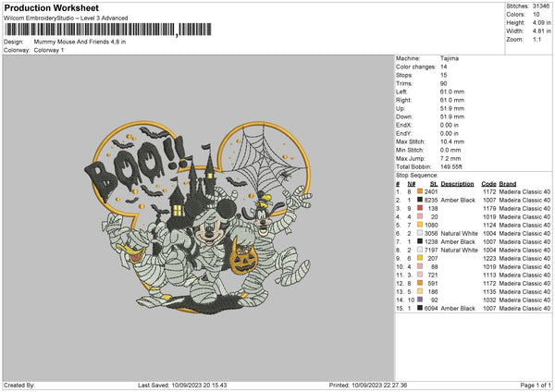This screenshot has width=555, height=392.
Task: Select the Color changes value 14
Action: (443, 67)
